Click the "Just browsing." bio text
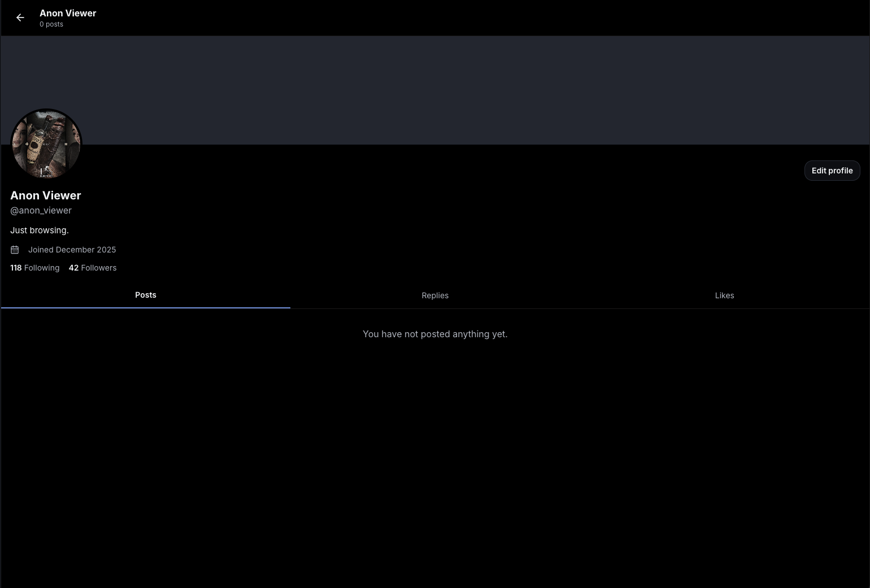Viewport: 870px width, 588px height. tap(40, 230)
